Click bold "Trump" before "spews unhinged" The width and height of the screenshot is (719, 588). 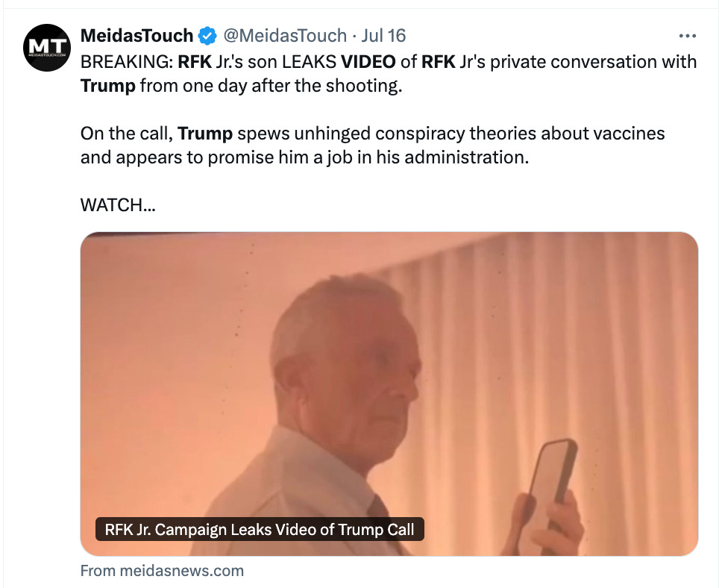205,134
